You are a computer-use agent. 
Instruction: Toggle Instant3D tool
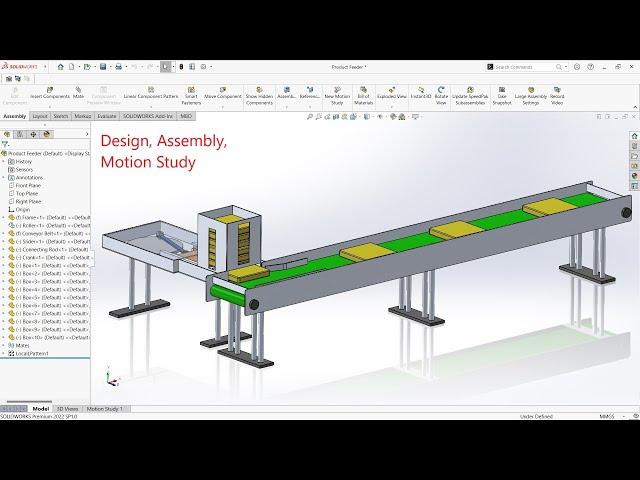point(421,93)
